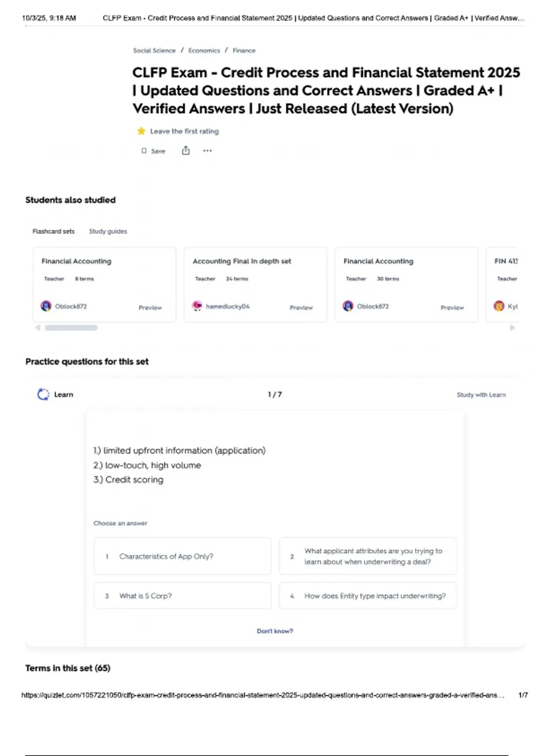
Task: Click the star rating icon
Action: pyautogui.click(x=141, y=131)
